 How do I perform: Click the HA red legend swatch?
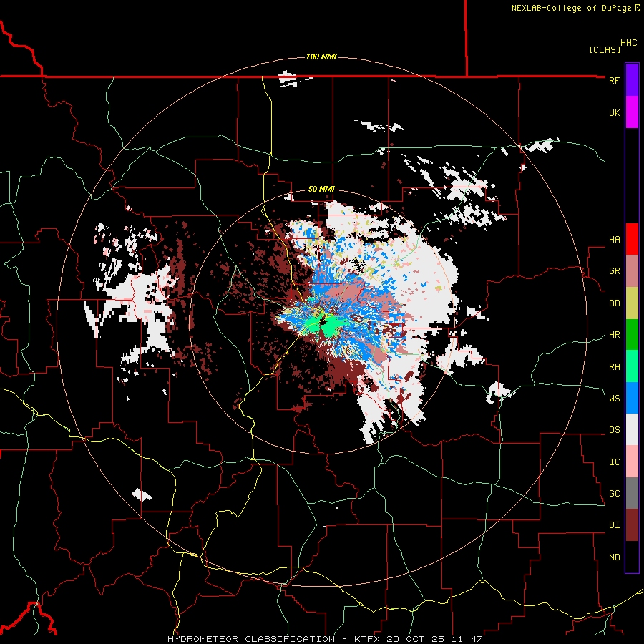coord(632,239)
